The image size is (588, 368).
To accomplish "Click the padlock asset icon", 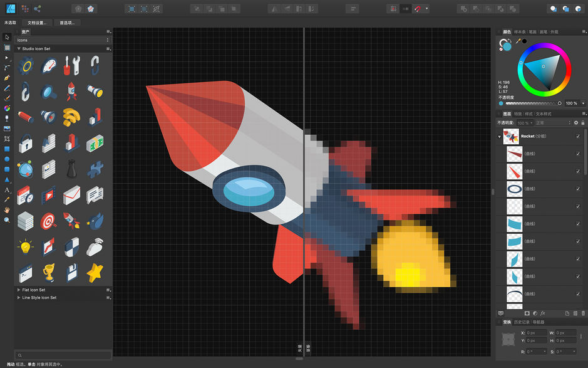I will (26, 144).
